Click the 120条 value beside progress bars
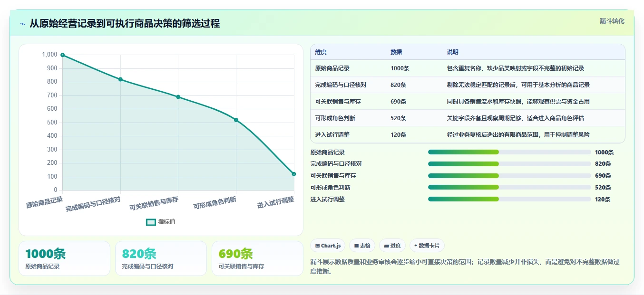This screenshot has height=295, width=644. tap(603, 200)
